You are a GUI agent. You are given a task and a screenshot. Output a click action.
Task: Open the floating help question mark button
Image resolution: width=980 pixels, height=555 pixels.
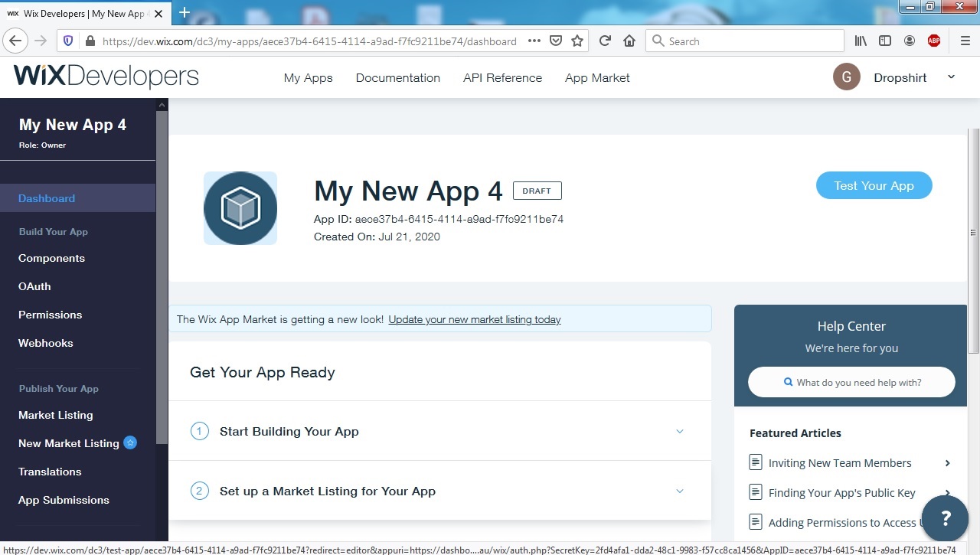pyautogui.click(x=946, y=518)
